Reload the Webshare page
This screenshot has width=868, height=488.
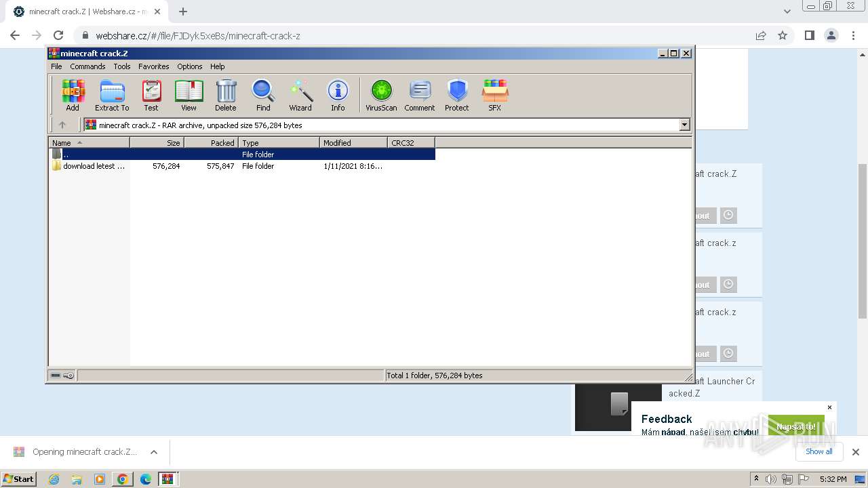coord(58,35)
